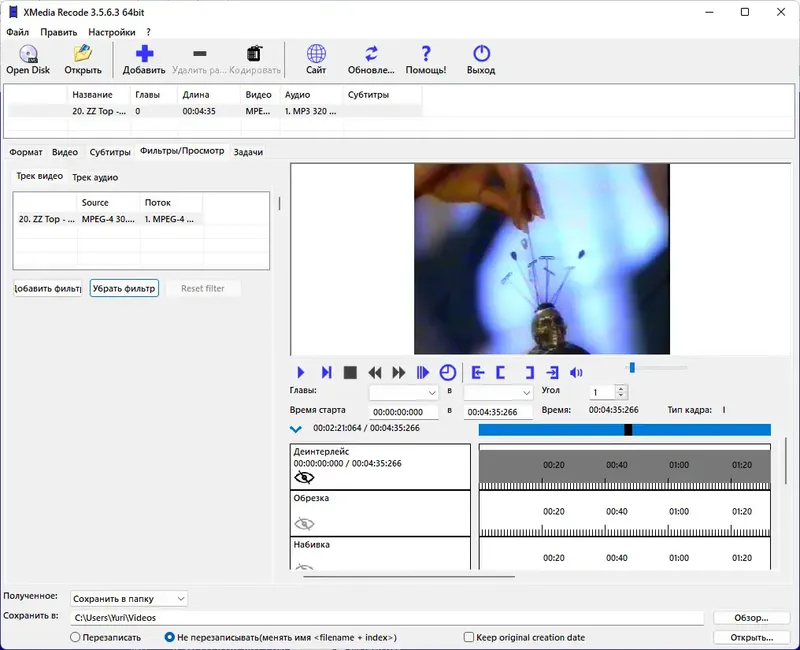Expand the first Главы combo box

(x=404, y=393)
